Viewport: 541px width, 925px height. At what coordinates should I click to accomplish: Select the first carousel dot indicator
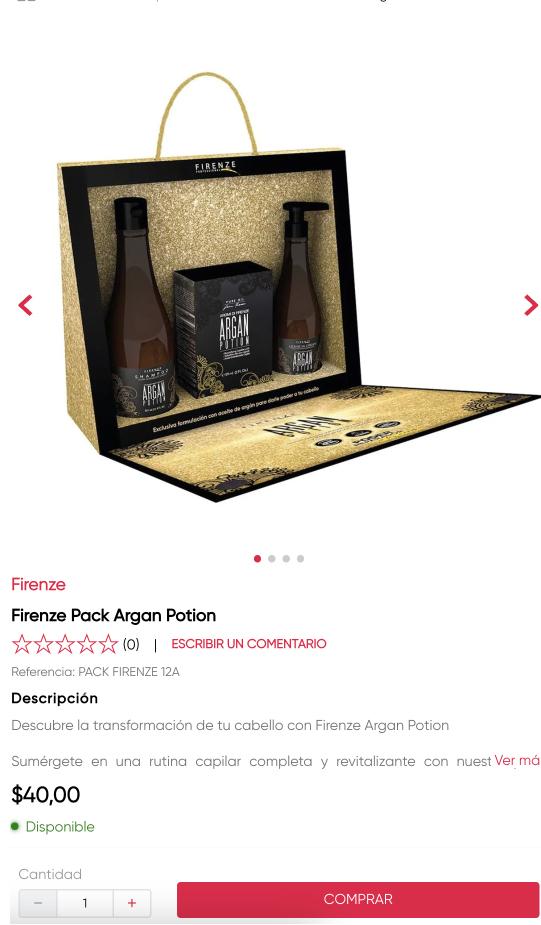click(x=257, y=559)
